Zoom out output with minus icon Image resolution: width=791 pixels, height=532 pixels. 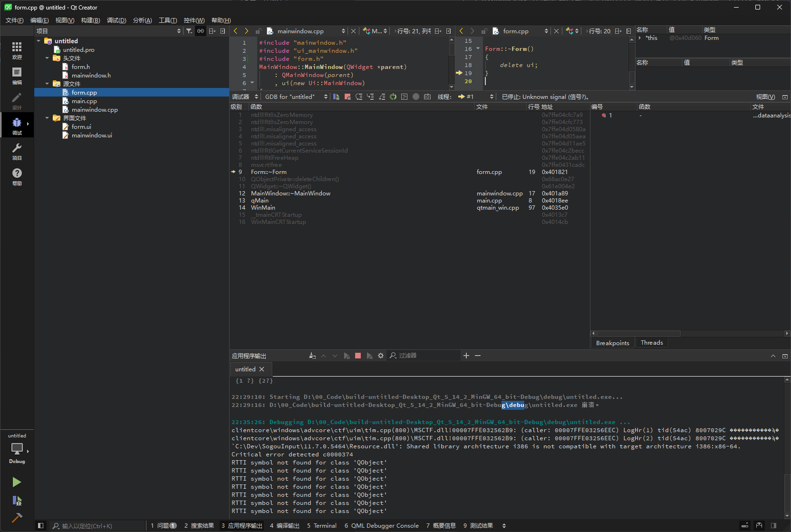click(x=478, y=356)
